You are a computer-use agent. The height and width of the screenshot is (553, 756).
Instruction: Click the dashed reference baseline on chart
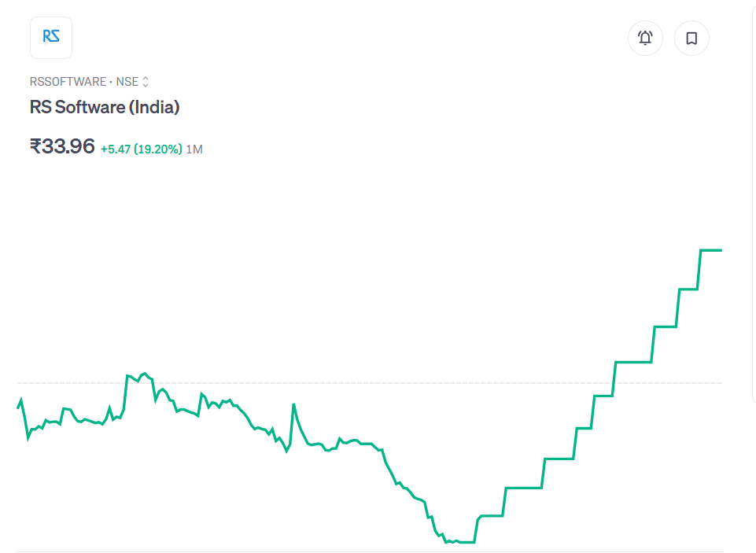[x=393, y=383]
